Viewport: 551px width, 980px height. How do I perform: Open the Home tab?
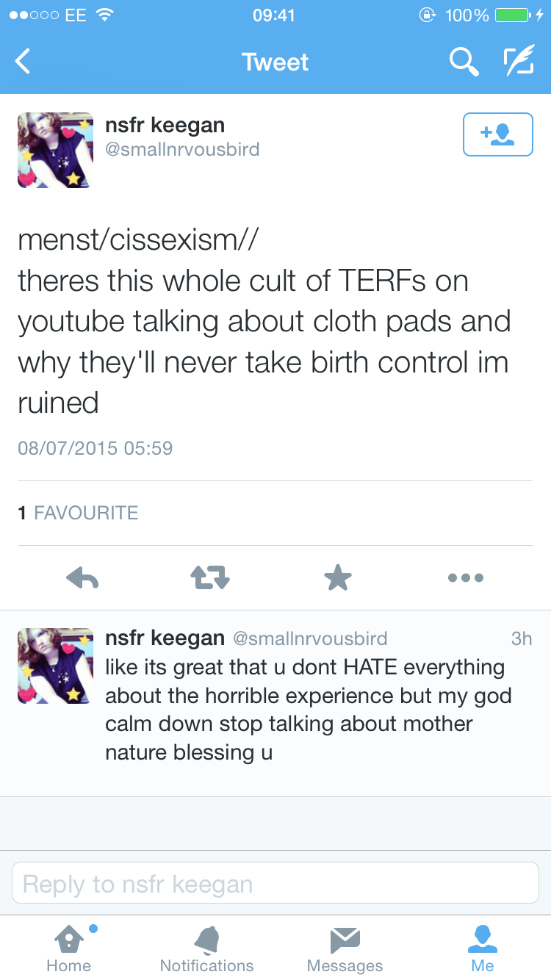[69, 948]
